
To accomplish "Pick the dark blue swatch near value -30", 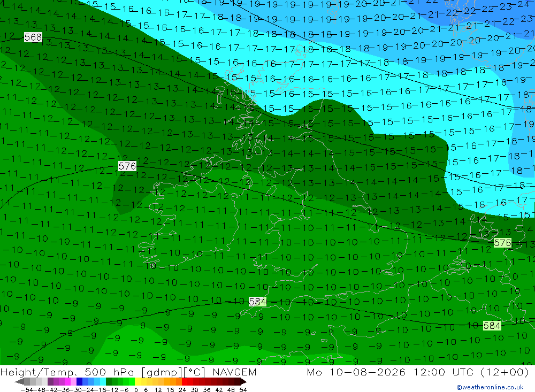I will [79, 382].
